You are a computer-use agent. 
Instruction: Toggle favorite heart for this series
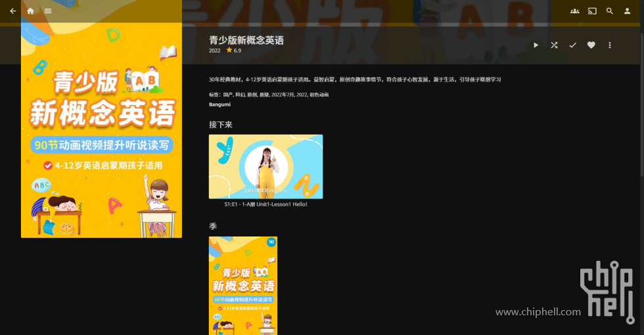(591, 45)
